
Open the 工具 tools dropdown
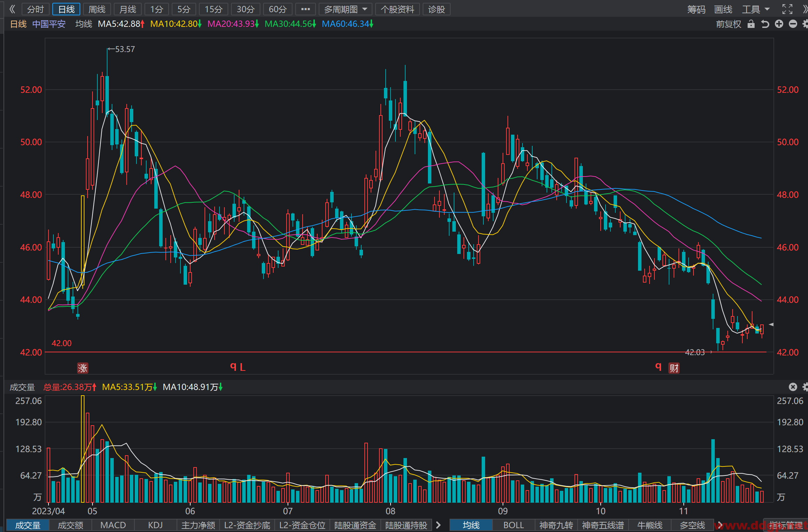pyautogui.click(x=756, y=9)
